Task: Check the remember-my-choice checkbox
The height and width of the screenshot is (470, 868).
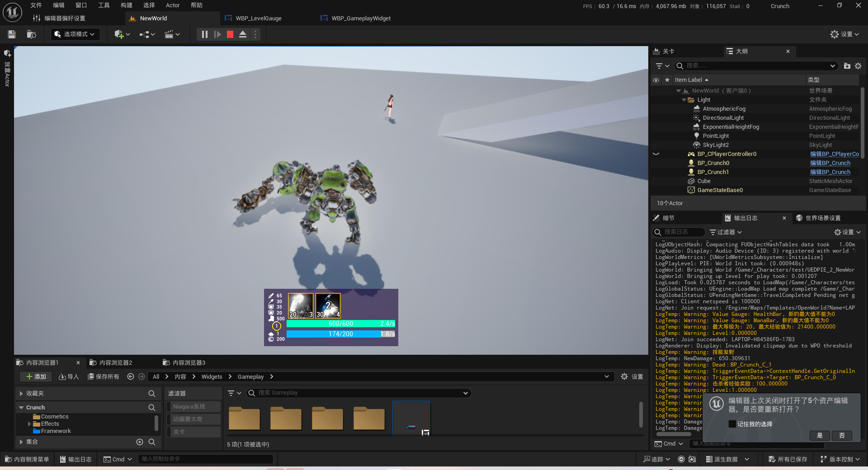Action: coord(732,424)
